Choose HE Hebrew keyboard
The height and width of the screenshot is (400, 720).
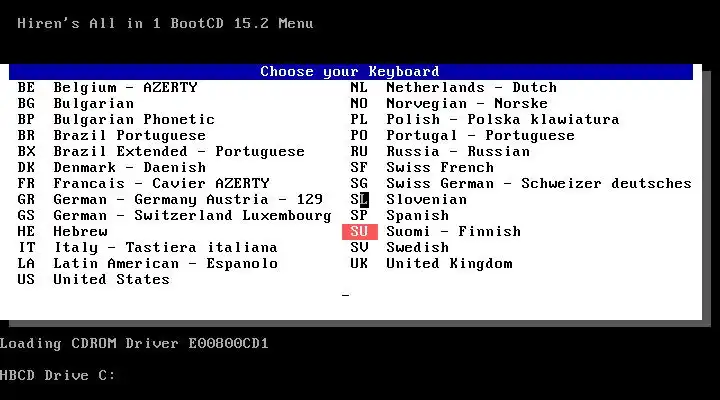click(x=62, y=231)
